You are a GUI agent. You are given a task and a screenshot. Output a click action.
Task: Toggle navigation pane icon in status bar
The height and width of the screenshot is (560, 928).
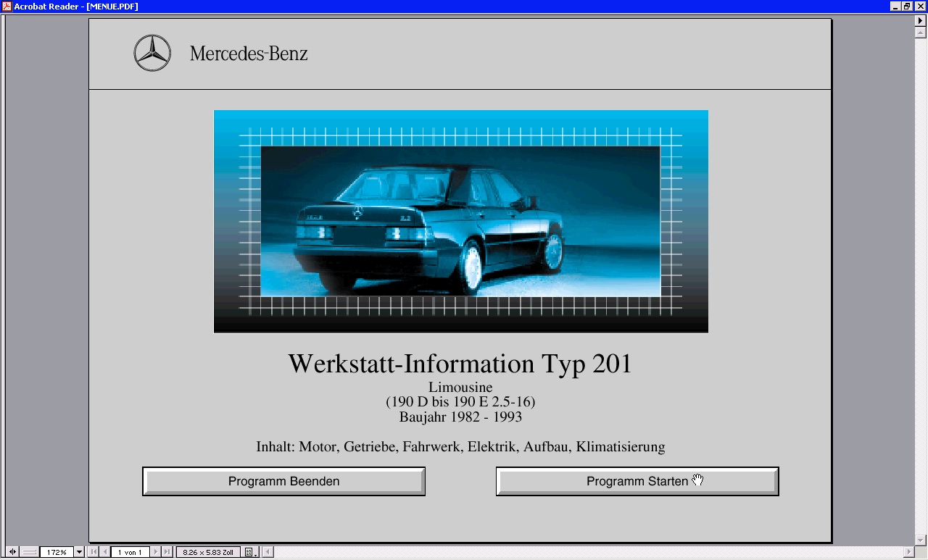tap(12, 552)
